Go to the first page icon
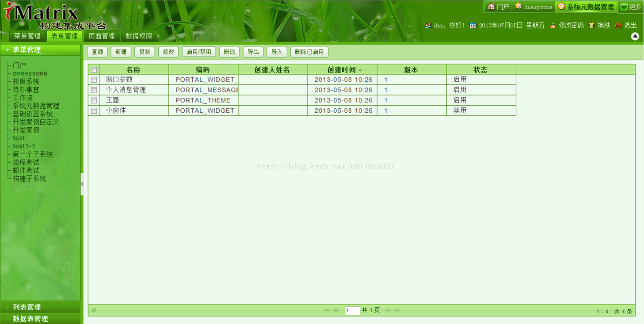This screenshot has height=324, width=644. [327, 310]
